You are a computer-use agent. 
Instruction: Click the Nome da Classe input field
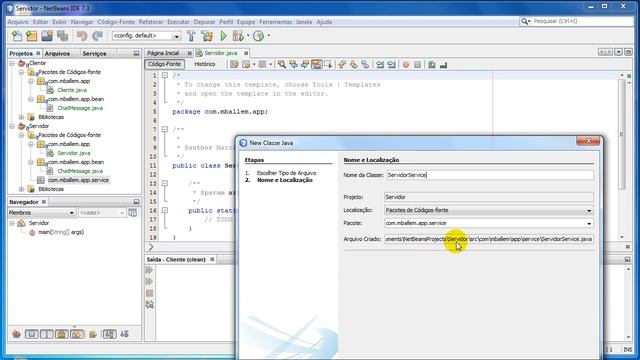(x=489, y=175)
